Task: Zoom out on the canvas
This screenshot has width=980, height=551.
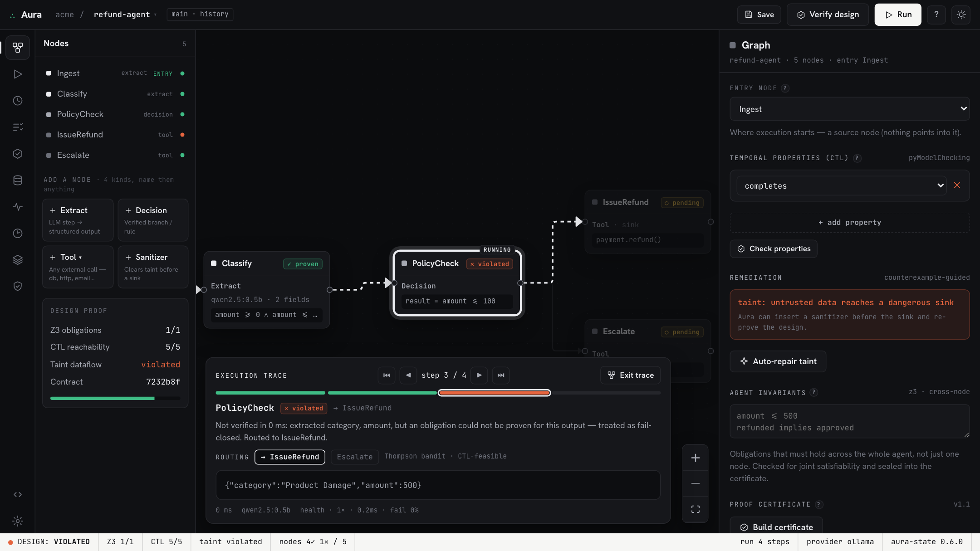Action: (x=695, y=483)
